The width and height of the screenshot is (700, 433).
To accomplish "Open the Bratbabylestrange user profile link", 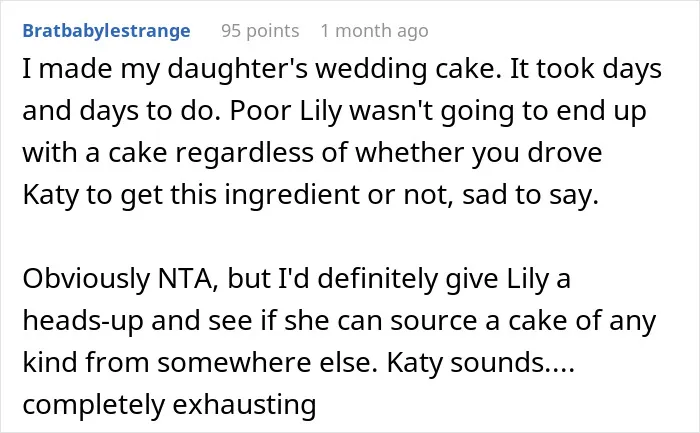I will (x=106, y=31).
